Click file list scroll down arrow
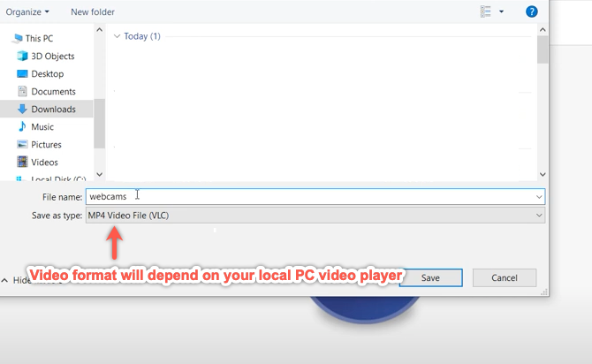Image resolution: width=592 pixels, height=364 pixels. coord(543,174)
